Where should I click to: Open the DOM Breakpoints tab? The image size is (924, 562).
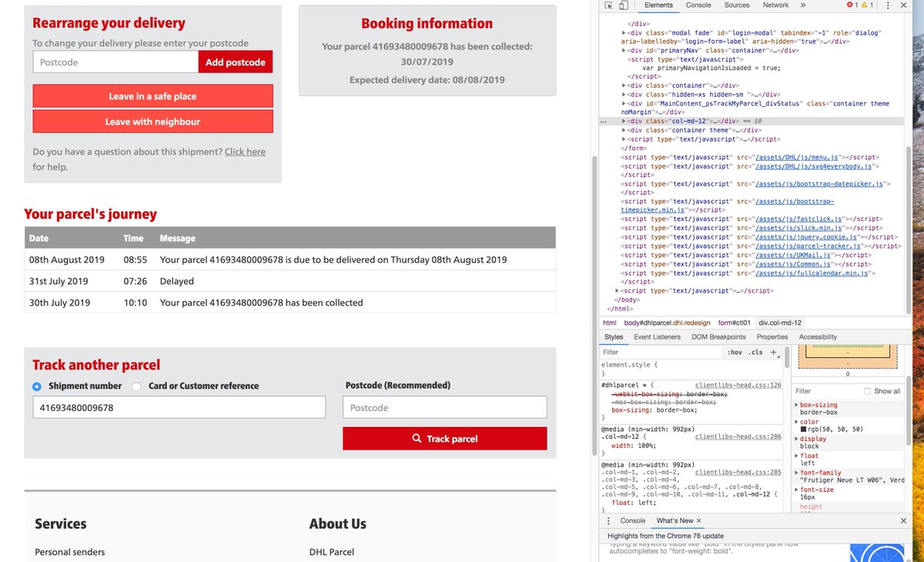tap(718, 337)
